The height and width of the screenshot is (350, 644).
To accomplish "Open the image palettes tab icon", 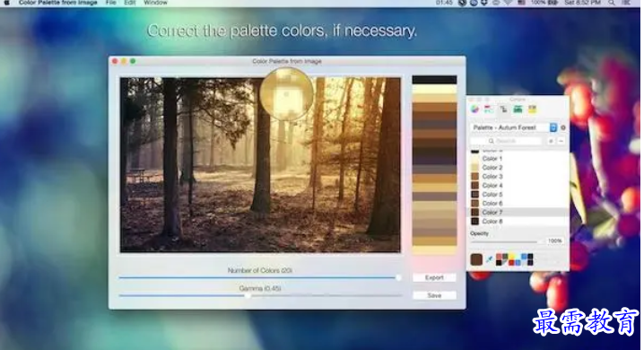I will (x=518, y=109).
